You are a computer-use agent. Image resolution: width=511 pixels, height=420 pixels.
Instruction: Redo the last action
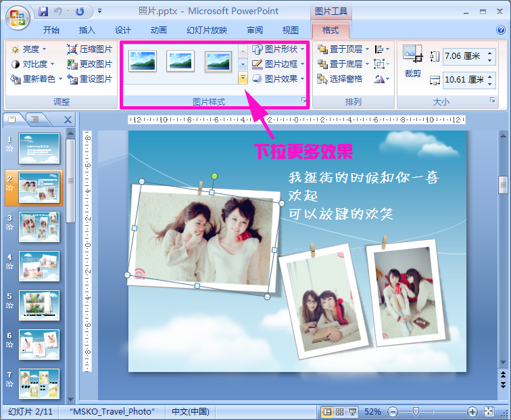tap(80, 11)
